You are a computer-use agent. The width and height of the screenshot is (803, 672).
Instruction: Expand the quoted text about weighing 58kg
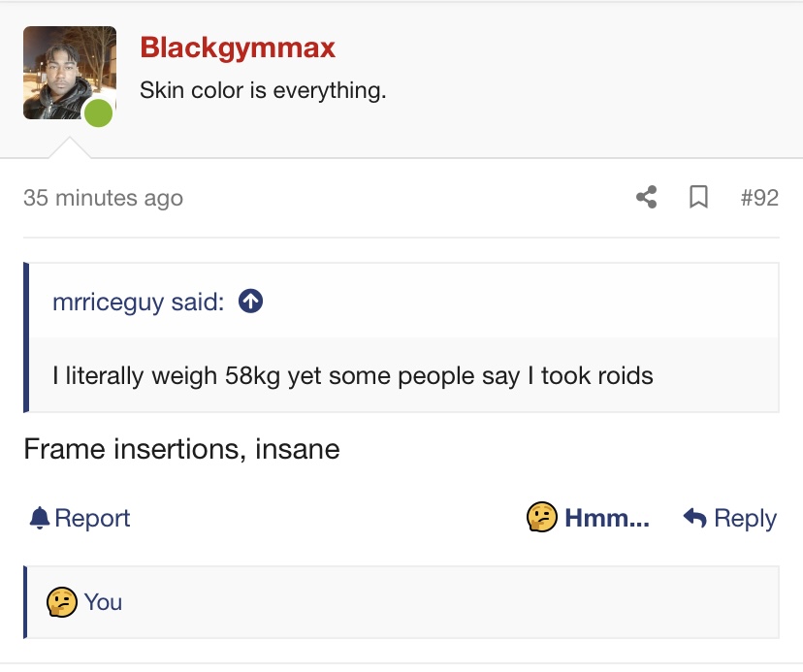[353, 375]
